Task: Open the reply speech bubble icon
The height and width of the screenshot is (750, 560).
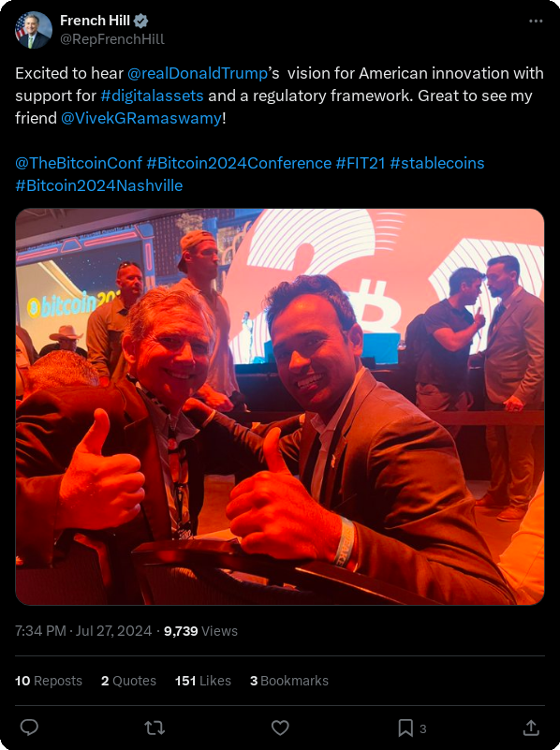Action: (29, 728)
